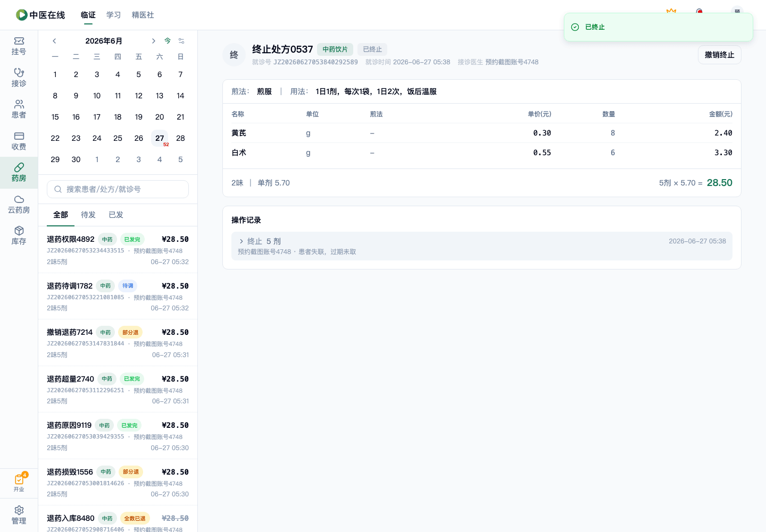Open prescription 退药原因9119
The image size is (766, 532).
tap(118, 436)
